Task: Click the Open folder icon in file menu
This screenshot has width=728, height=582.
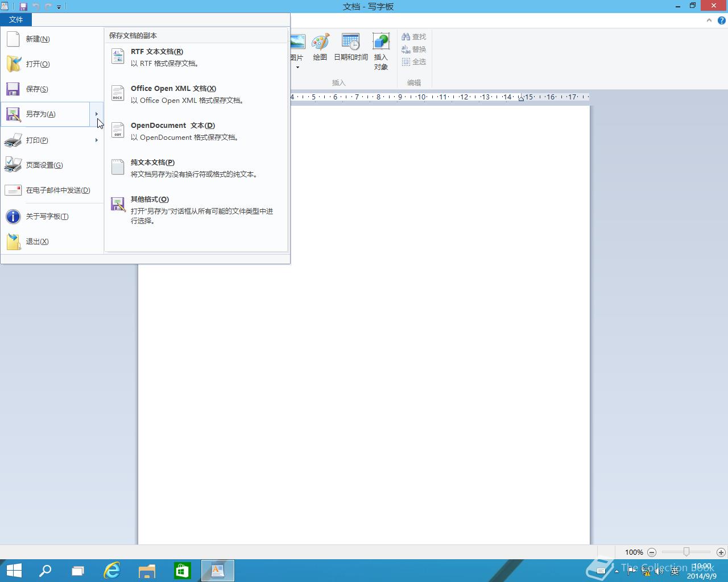Action: point(13,64)
